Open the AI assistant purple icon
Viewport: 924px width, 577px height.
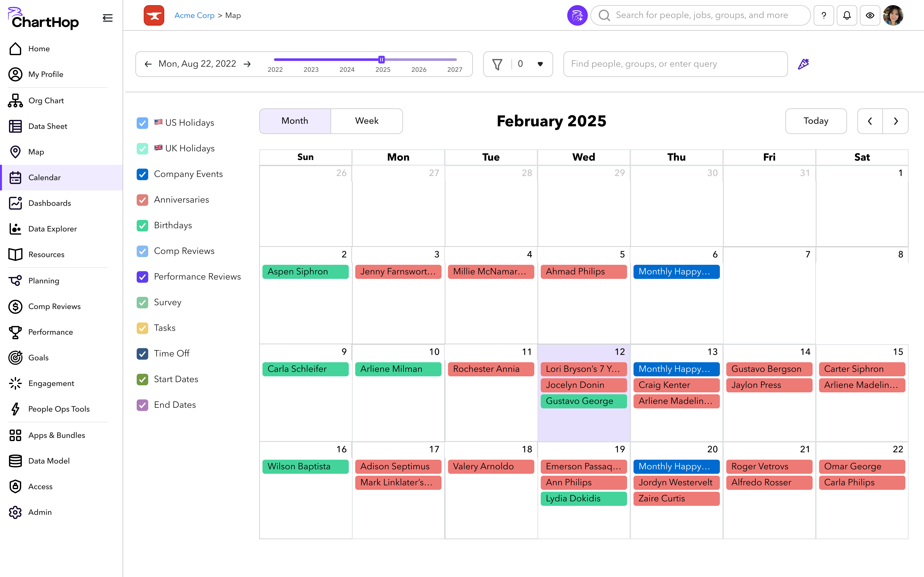(x=577, y=15)
